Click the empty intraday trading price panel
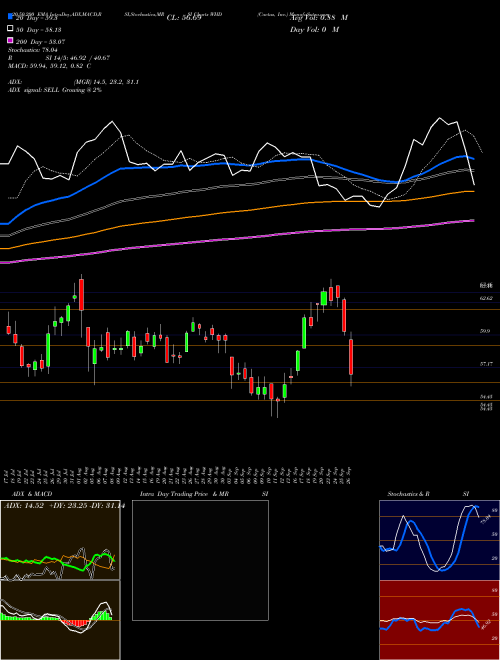500x660 pixels. [x=200, y=560]
